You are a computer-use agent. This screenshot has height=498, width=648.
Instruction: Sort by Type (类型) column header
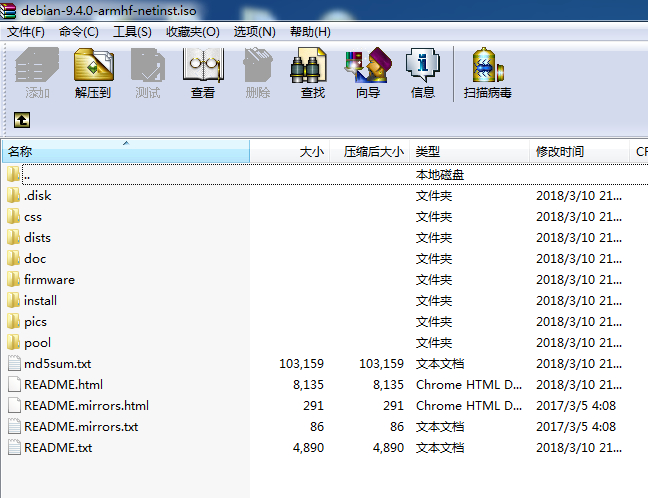[x=469, y=152]
